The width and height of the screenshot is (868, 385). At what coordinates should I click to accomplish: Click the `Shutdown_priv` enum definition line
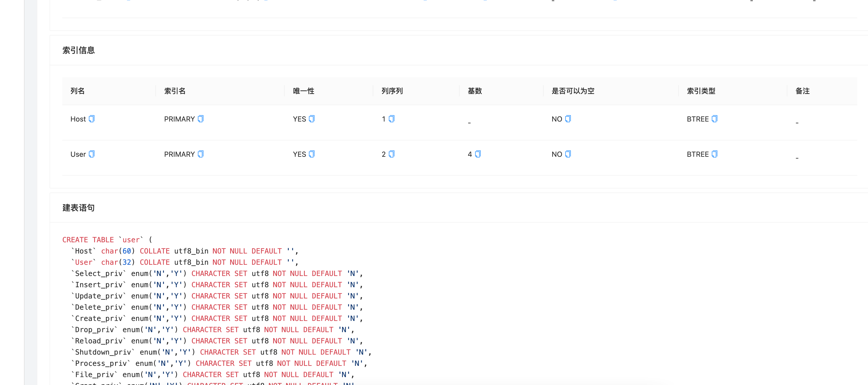click(221, 352)
